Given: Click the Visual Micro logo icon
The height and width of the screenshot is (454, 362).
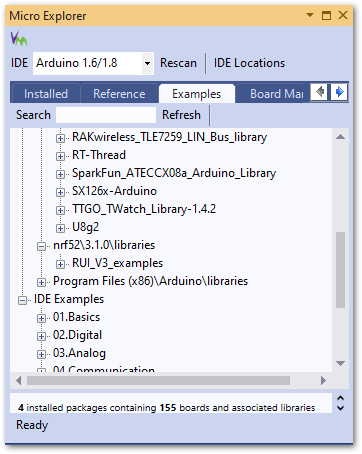Looking at the screenshot, I should tap(19, 39).
